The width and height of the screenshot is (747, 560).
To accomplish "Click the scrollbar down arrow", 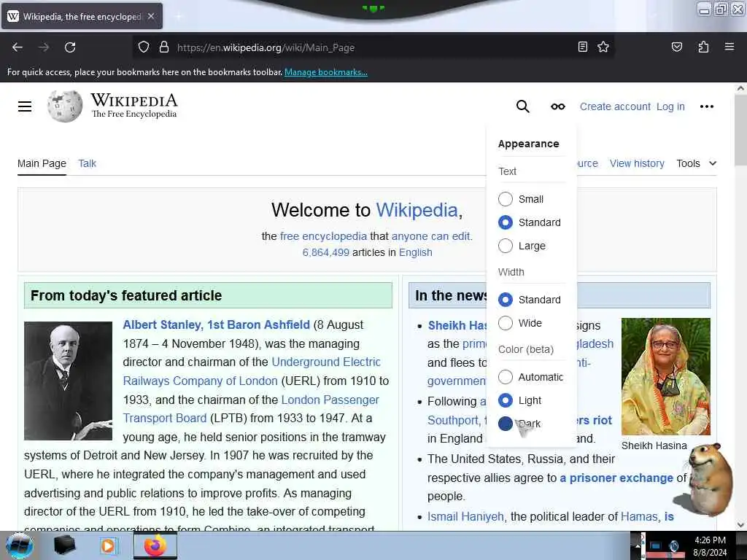I will coord(740,525).
